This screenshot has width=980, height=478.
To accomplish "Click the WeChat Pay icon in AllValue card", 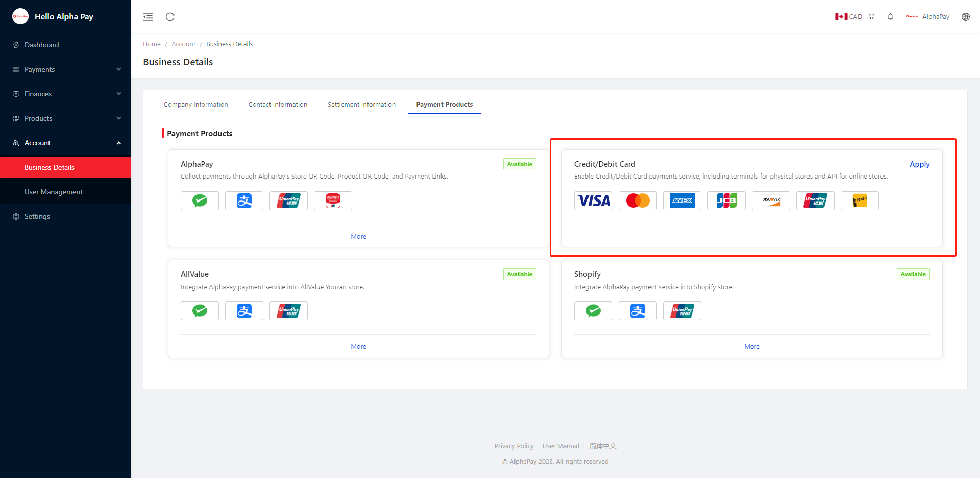I will 200,311.
